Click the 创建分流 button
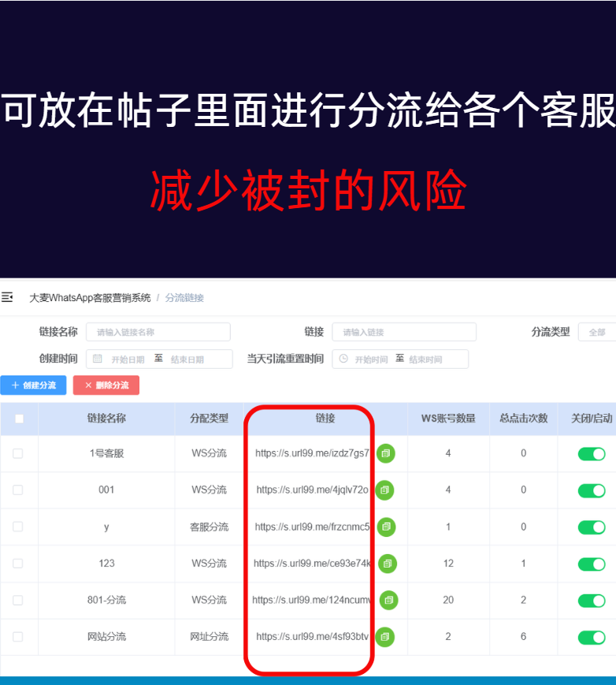 coord(33,385)
